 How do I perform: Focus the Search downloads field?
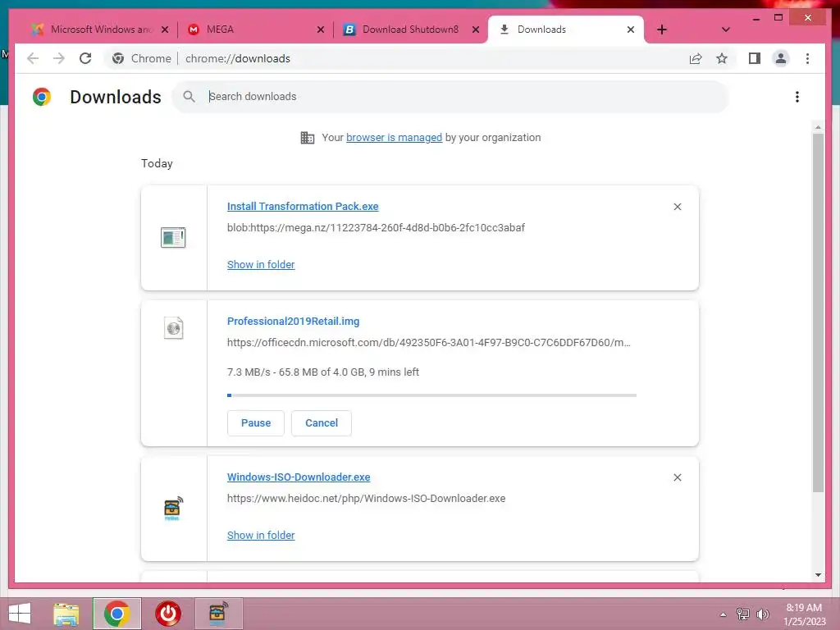tap(450, 97)
